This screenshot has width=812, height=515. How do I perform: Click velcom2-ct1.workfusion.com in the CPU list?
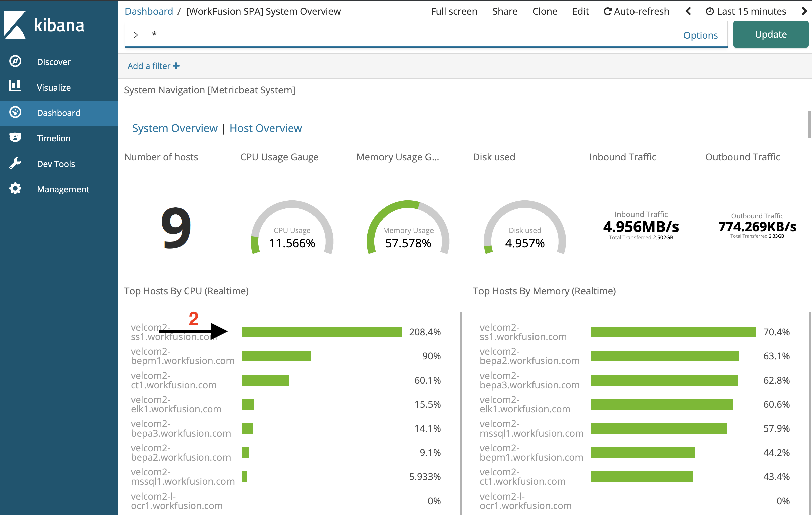click(x=174, y=380)
